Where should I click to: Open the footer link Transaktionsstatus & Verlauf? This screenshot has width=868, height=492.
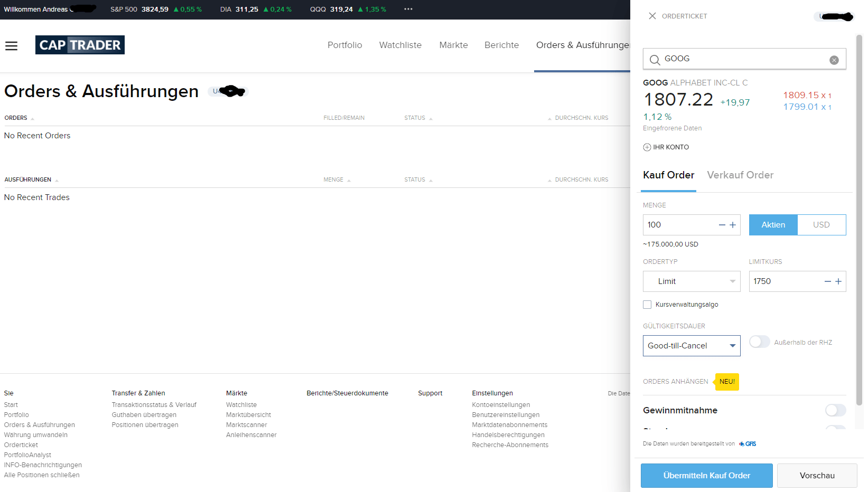coord(154,405)
